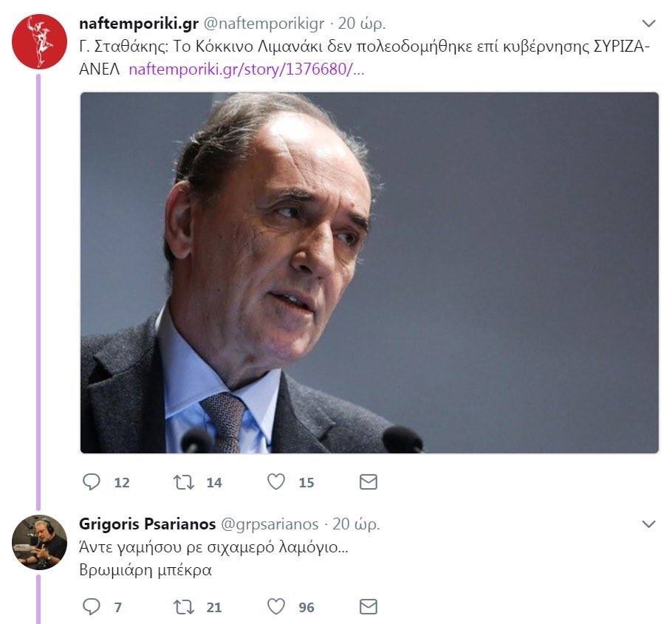Open Psarianos reply's 20 ώρ. timestamp
The width and height of the screenshot is (672, 624).
point(356,524)
